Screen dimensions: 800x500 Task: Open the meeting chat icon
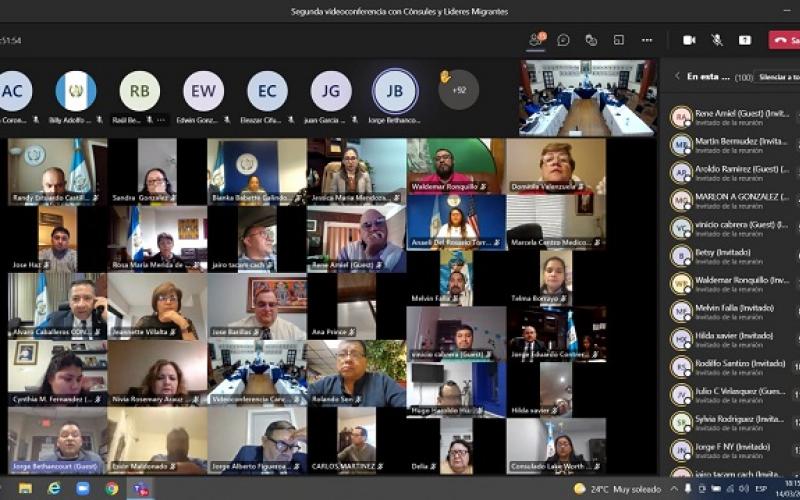pos(564,40)
